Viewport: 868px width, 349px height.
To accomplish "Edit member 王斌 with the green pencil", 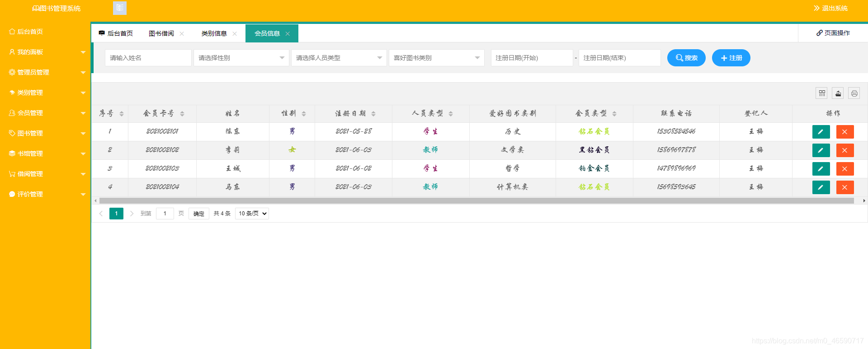I will pos(821,169).
